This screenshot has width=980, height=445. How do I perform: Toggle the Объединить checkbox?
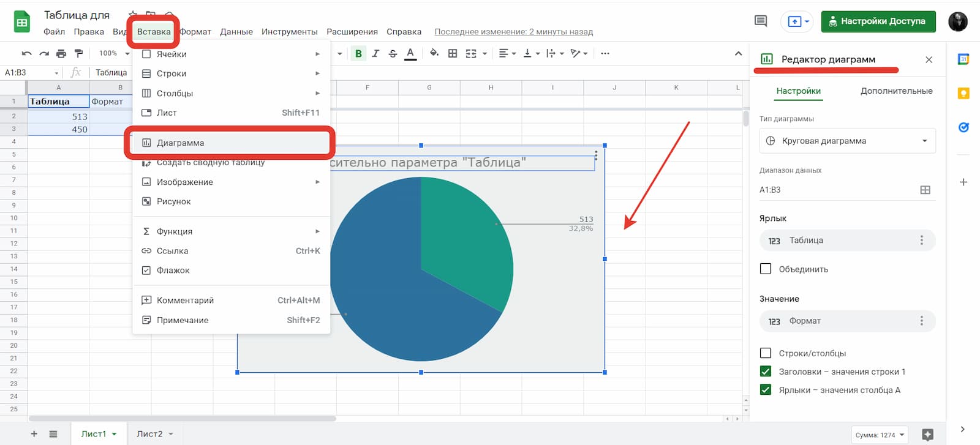[766, 269]
